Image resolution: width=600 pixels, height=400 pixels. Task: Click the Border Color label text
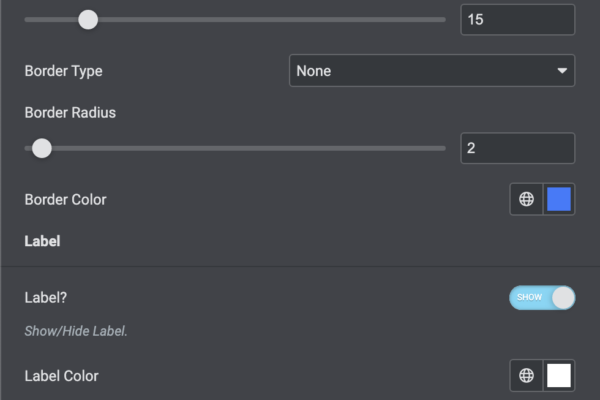(65, 199)
